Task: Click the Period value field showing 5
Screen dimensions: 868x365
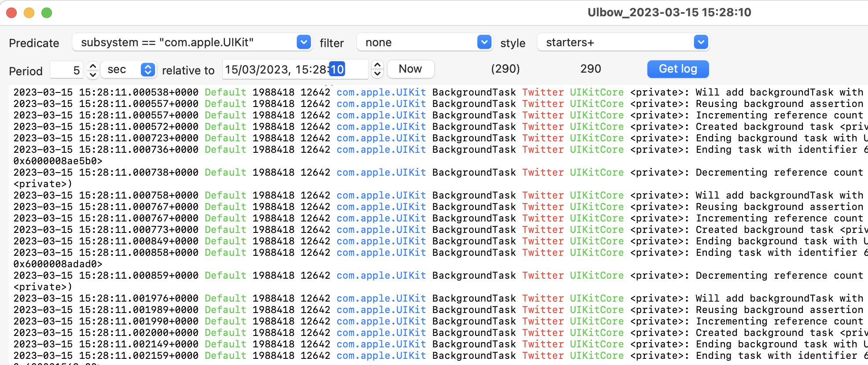Action: coord(67,70)
